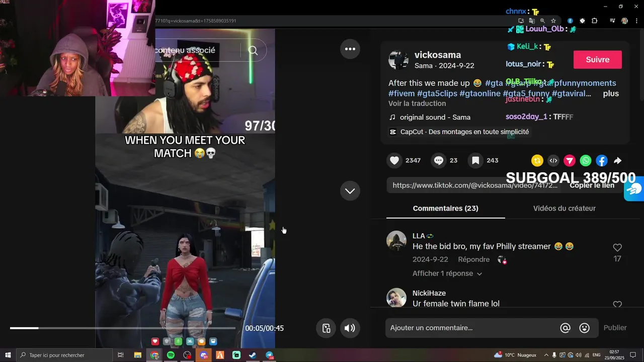Click the contenu associé search field
Image resolution: width=644 pixels, height=362 pixels.
[x=197, y=50]
